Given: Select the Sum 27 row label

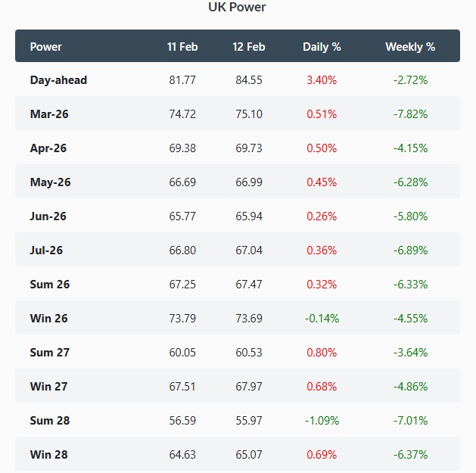Looking at the screenshot, I should 50,353.
